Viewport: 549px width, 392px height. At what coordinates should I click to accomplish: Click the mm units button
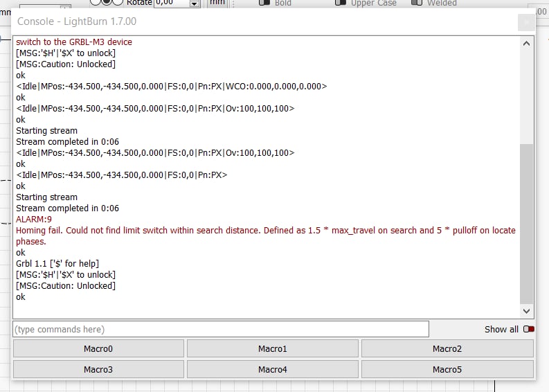[217, 3]
